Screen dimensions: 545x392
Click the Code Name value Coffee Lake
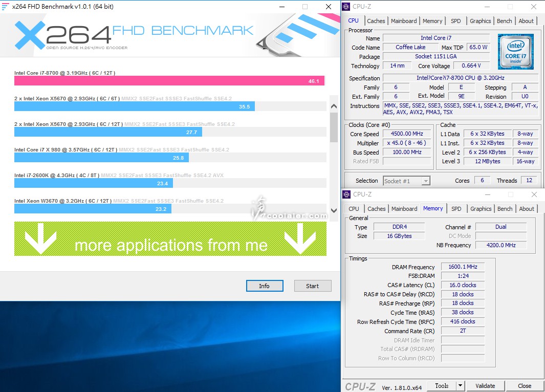click(410, 47)
